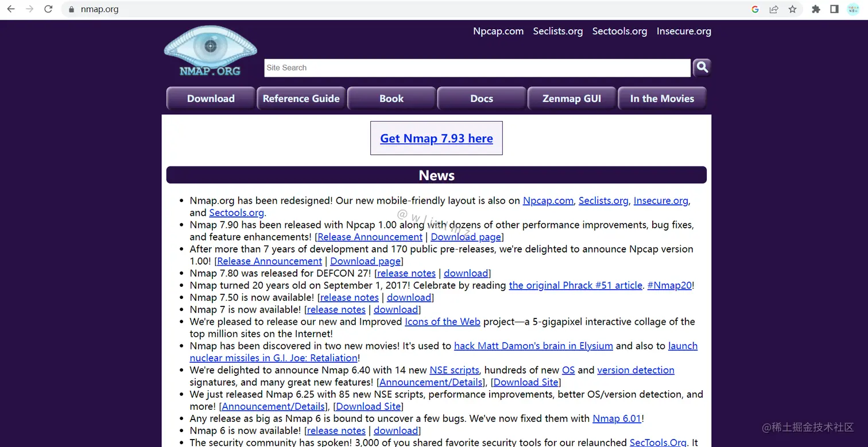Open the Zenmap GUI nav tab
The width and height of the screenshot is (868, 447).
[572, 98]
